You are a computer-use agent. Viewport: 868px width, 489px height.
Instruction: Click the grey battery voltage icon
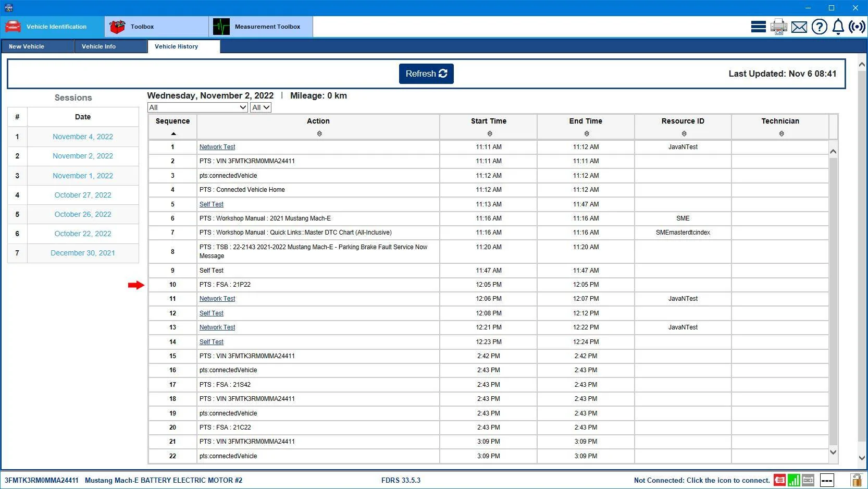(808, 480)
